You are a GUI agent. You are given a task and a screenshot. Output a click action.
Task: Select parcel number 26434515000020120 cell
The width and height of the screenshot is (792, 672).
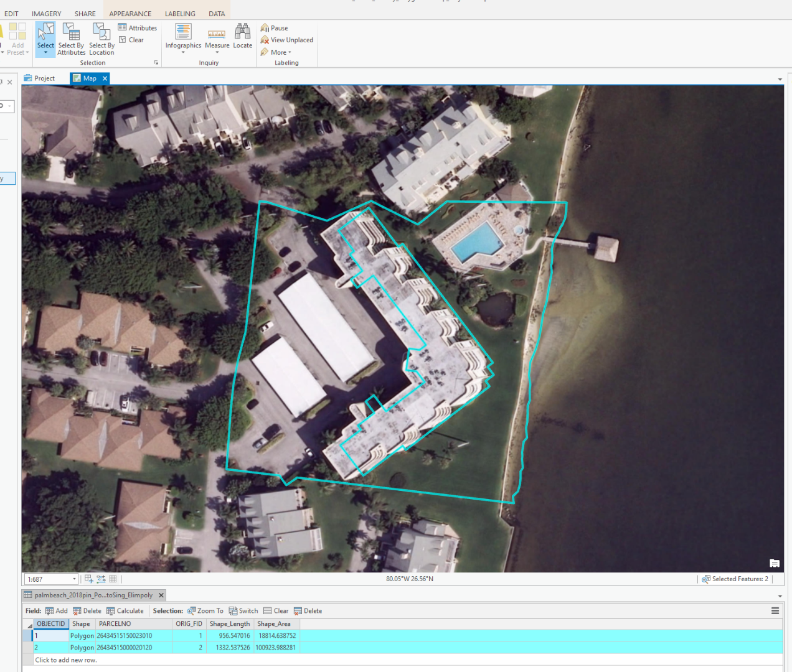133,648
